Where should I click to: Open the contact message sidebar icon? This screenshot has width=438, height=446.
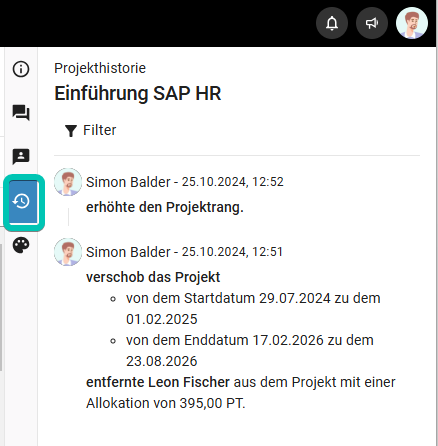pos(21,156)
